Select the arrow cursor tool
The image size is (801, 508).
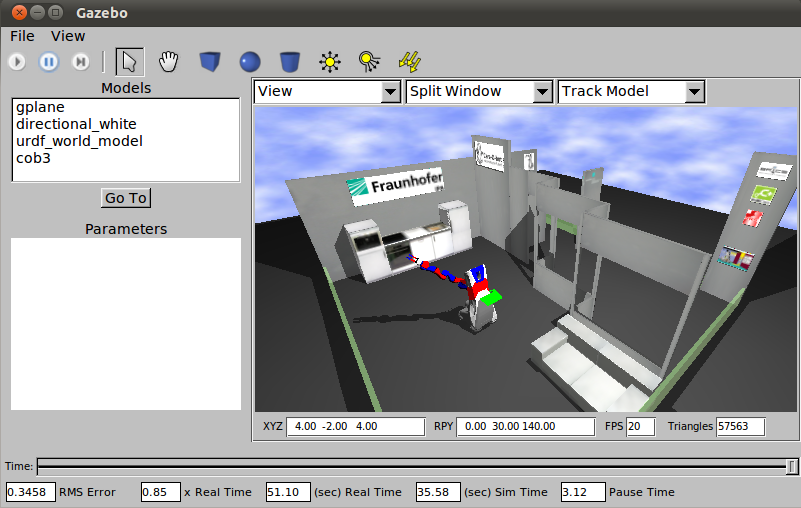coord(129,62)
